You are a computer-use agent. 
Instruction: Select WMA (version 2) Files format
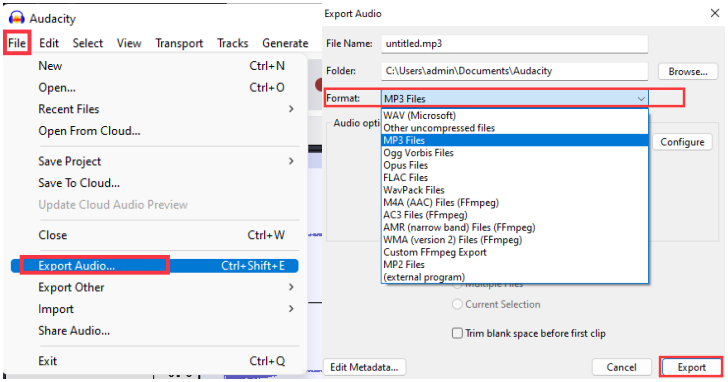514,240
